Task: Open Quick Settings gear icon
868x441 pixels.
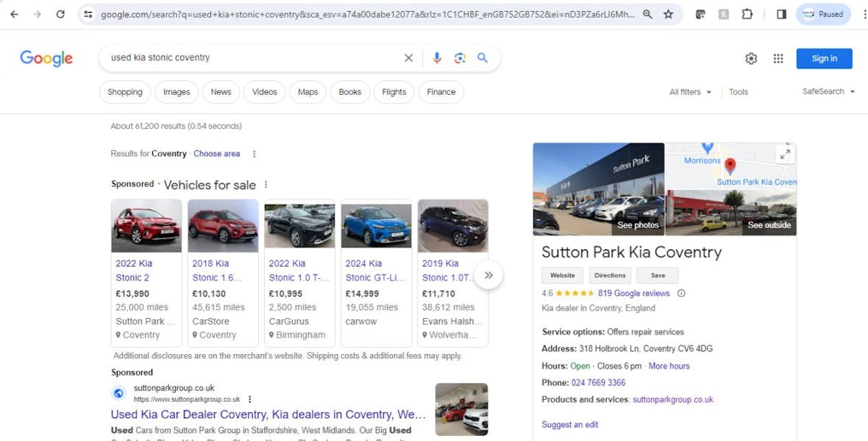Action: tap(751, 57)
